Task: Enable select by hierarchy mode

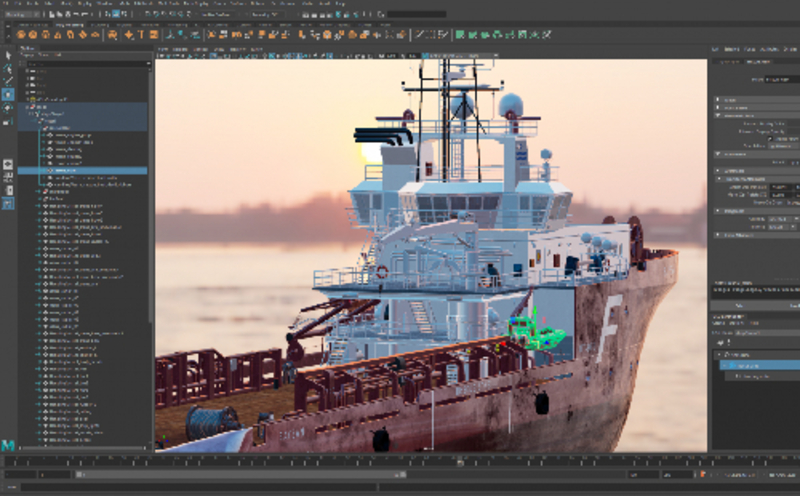Action: (x=108, y=14)
